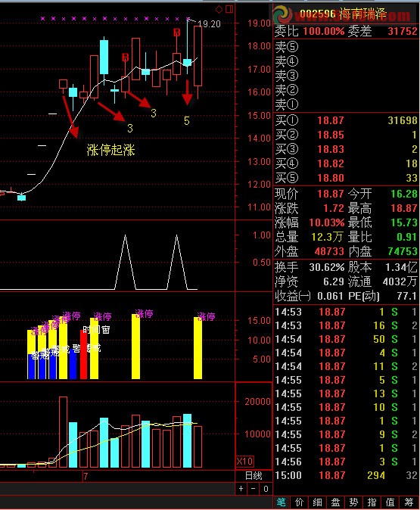Click the red diamond icon above the chart

[219, 9]
